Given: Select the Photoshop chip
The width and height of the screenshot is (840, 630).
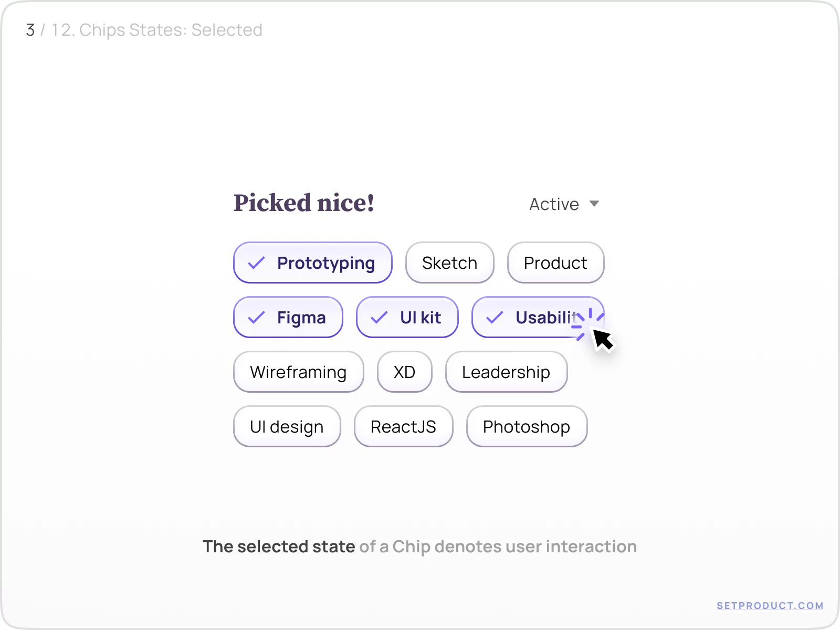Looking at the screenshot, I should [x=527, y=427].
